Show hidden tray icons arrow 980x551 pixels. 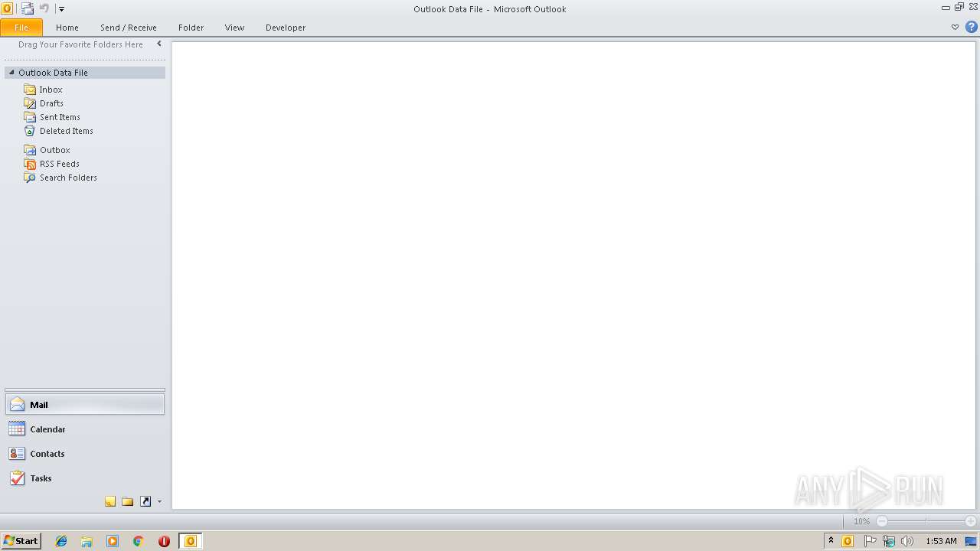[x=831, y=541]
